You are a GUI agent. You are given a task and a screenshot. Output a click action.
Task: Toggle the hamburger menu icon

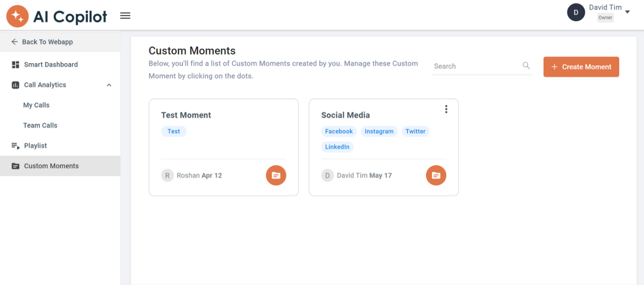coord(125,16)
